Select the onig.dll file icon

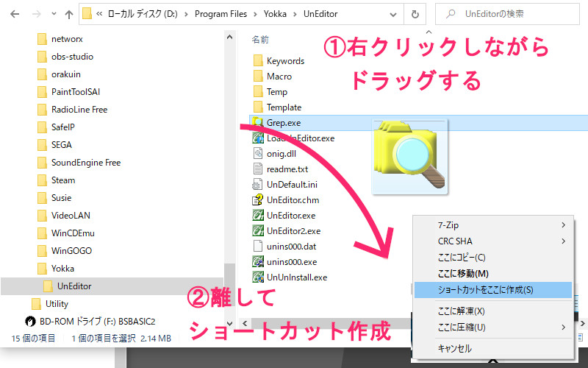point(258,153)
